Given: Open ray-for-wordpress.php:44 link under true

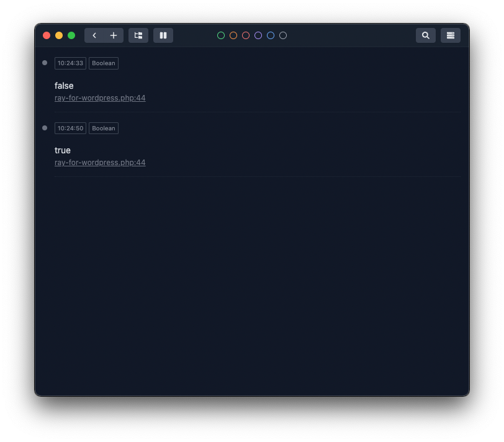Looking at the screenshot, I should click(100, 163).
